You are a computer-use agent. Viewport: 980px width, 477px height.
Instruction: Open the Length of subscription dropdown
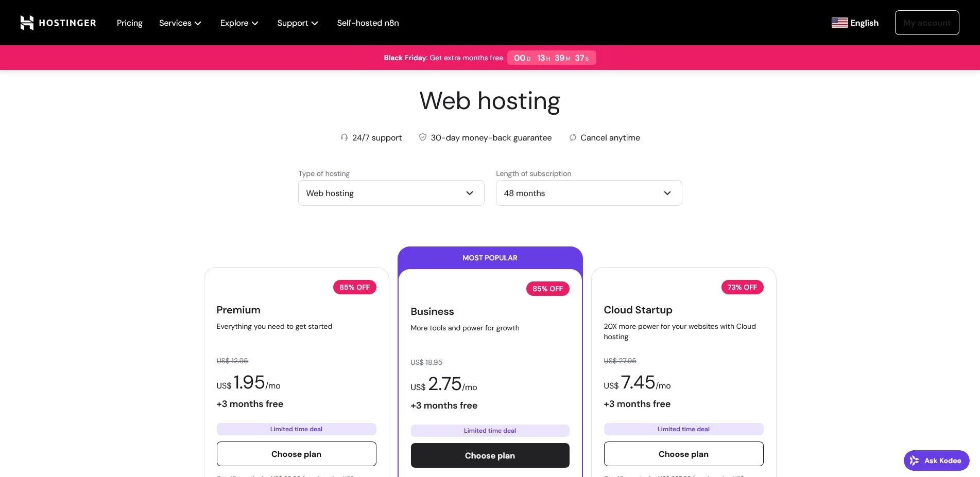coord(588,193)
